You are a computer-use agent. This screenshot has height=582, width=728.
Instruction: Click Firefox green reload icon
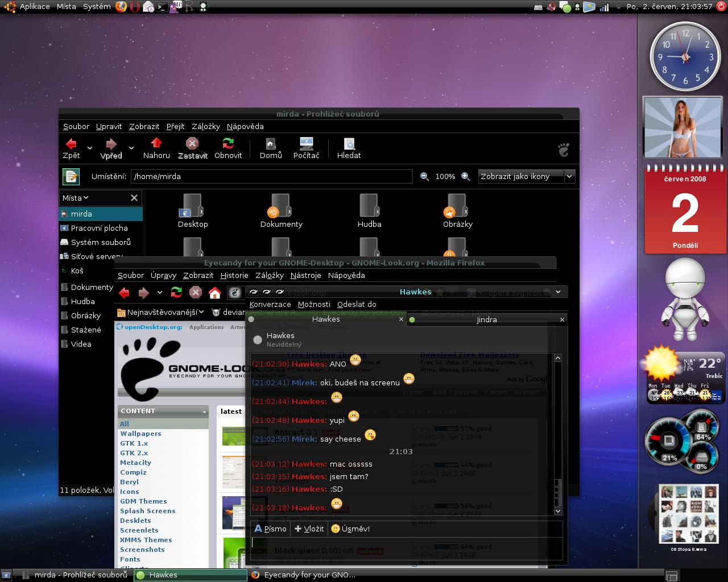coord(176,293)
